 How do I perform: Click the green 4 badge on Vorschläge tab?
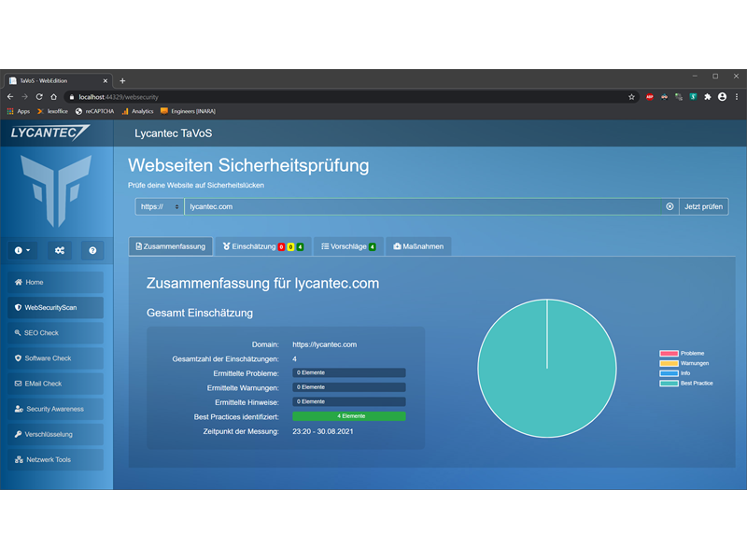373,247
